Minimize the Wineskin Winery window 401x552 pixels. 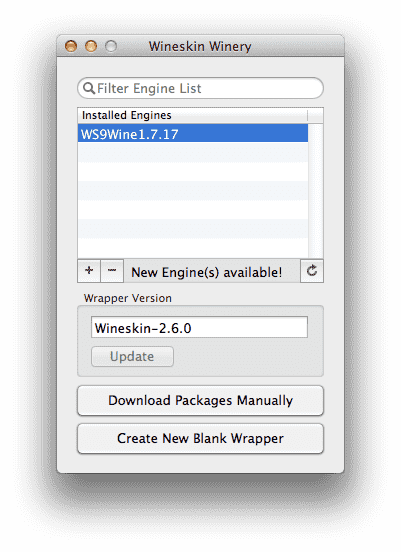pos(91,46)
